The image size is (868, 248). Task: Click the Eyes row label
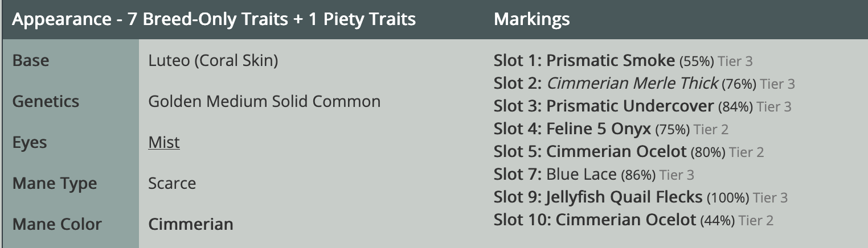pyautogui.click(x=30, y=142)
